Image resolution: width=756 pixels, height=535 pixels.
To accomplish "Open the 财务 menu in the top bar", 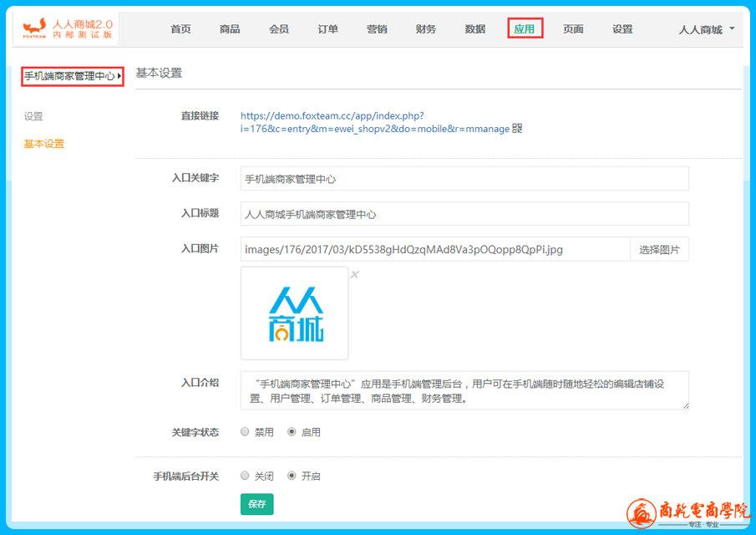I will [426, 29].
